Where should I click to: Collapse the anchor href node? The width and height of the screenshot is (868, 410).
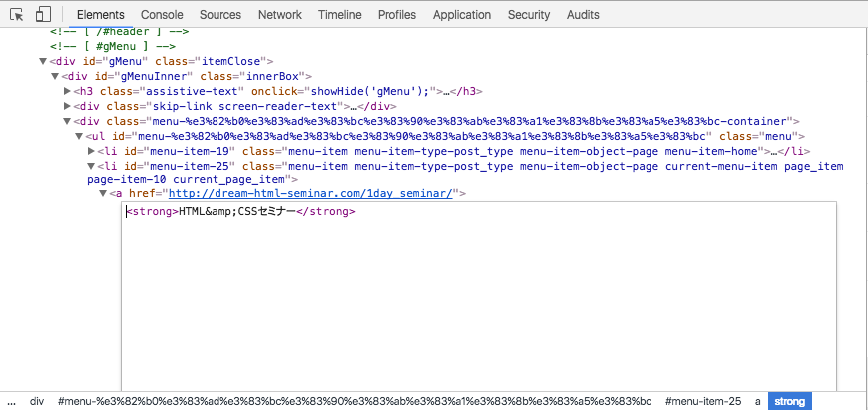pyautogui.click(x=103, y=194)
